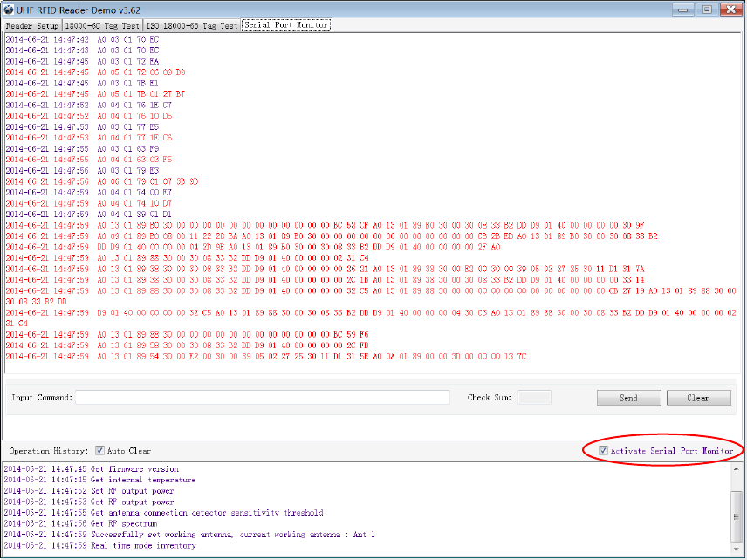Click log line 'Real time mode inventory'
This screenshot has height=560, width=747.
click(100, 546)
